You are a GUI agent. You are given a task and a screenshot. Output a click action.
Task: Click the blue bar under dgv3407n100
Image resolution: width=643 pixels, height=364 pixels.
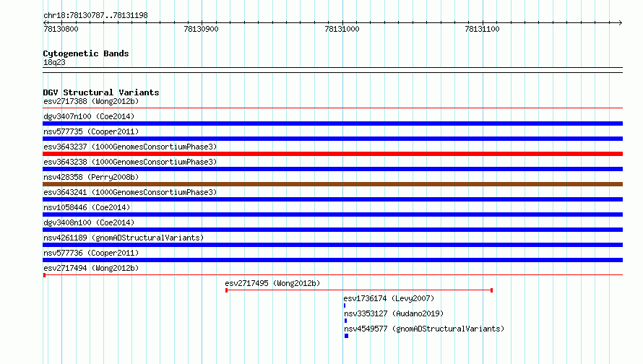pyautogui.click(x=332, y=123)
